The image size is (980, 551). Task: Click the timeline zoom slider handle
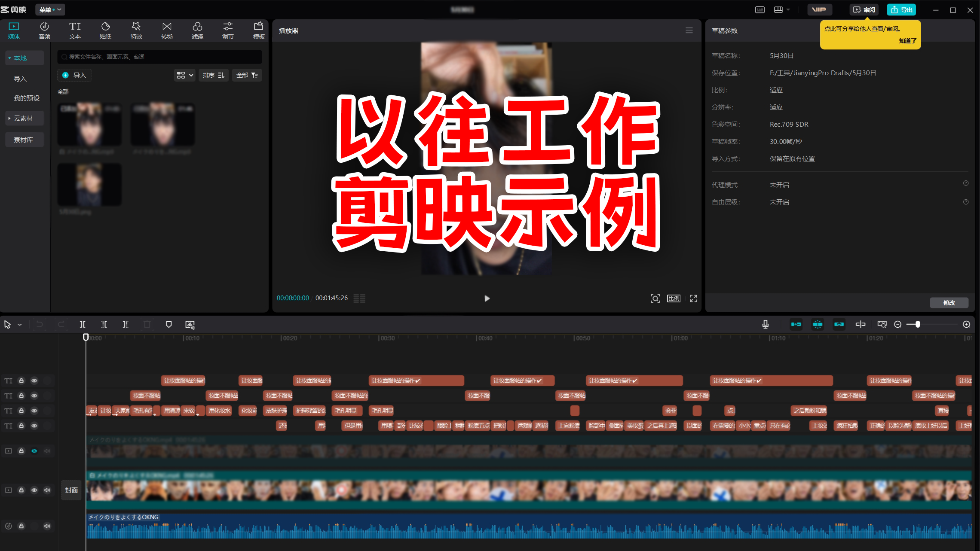click(918, 324)
